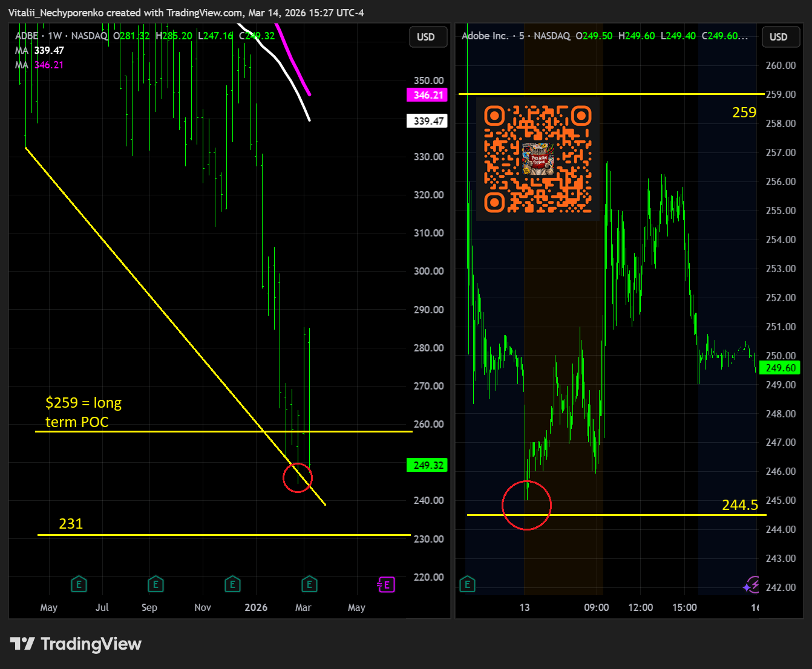Click the 09:00 label on the time axis
This screenshot has width=812, height=669.
[x=597, y=607]
